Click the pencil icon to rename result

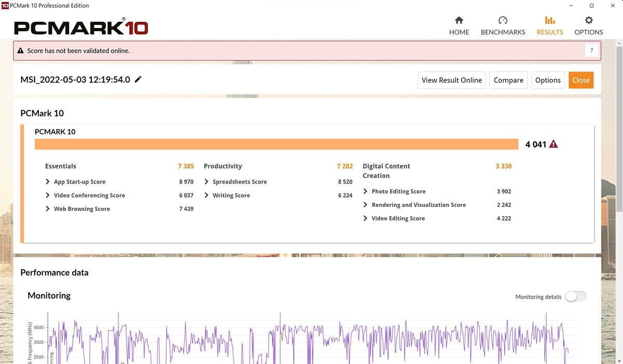coord(138,79)
